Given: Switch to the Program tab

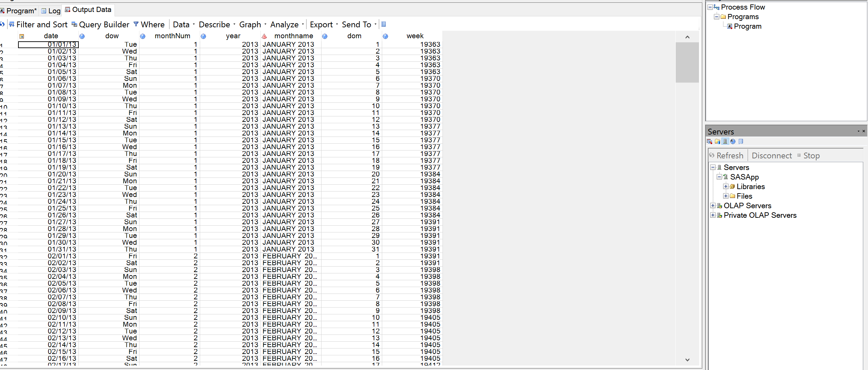Looking at the screenshot, I should [x=19, y=11].
